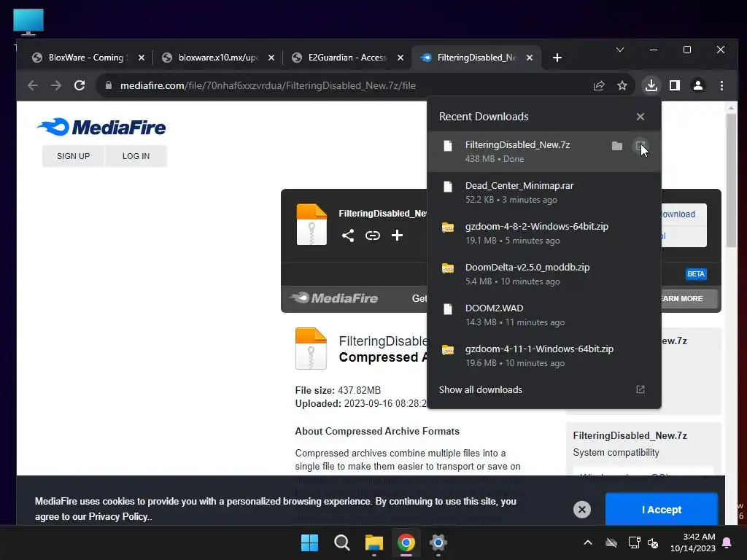The image size is (747, 560).
Task: Open DOOM2.WAD download entry
Action: click(x=543, y=315)
